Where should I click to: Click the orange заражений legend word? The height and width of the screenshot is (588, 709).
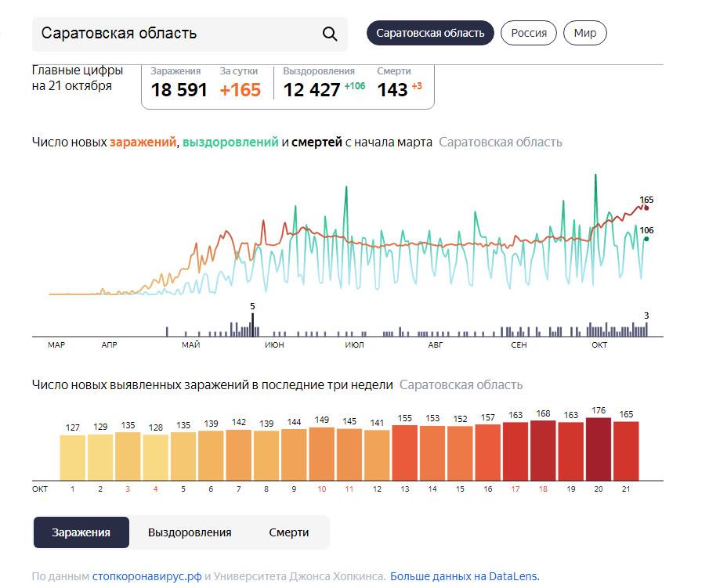(143, 142)
